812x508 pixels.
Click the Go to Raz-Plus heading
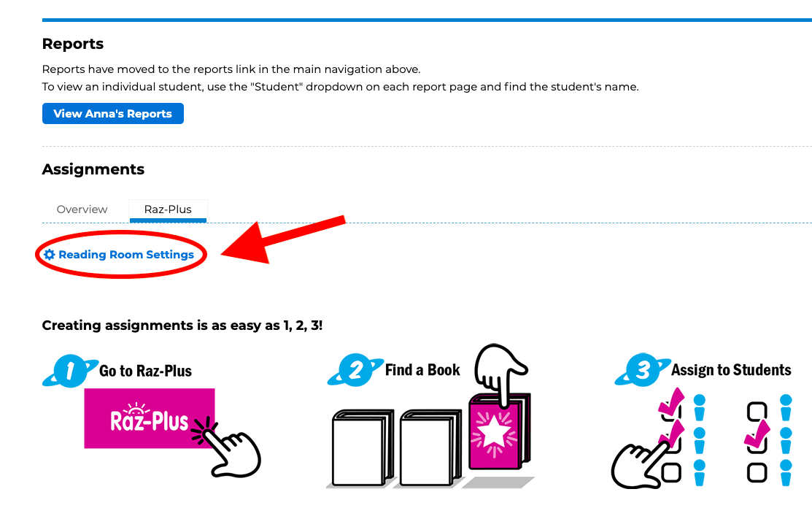click(145, 371)
